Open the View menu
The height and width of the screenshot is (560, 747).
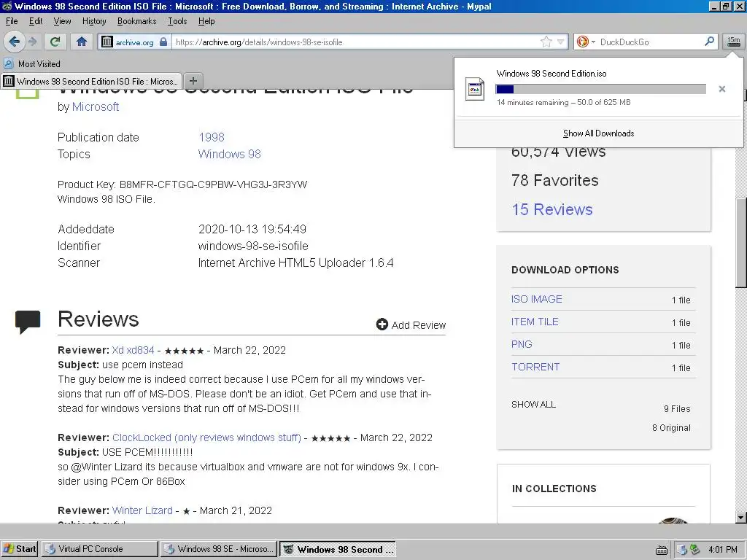tap(62, 21)
